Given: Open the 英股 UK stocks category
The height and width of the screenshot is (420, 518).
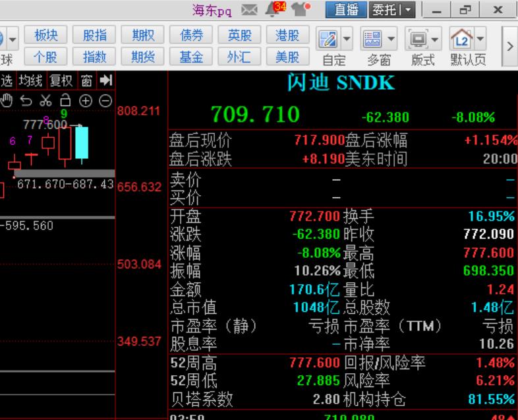Looking at the screenshot, I should click(239, 35).
